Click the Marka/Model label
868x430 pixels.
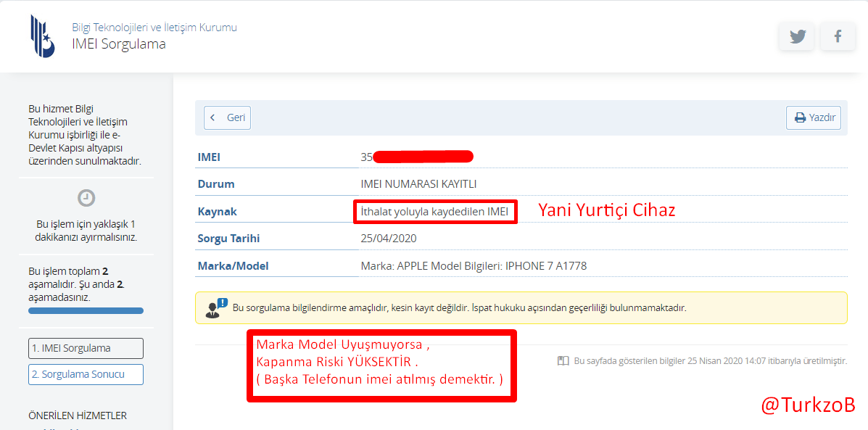click(x=233, y=265)
